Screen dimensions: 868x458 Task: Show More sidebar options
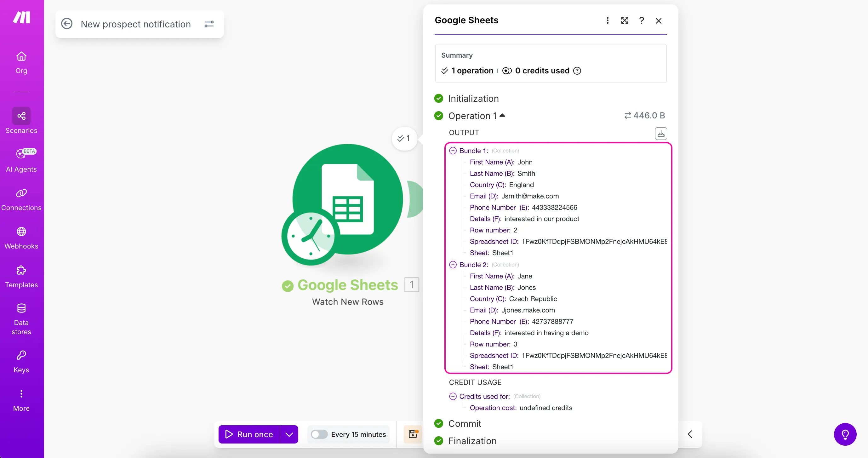[21, 400]
